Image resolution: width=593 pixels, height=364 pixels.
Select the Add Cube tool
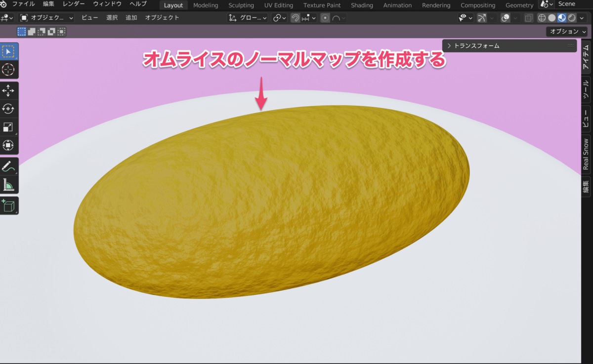pos(8,206)
